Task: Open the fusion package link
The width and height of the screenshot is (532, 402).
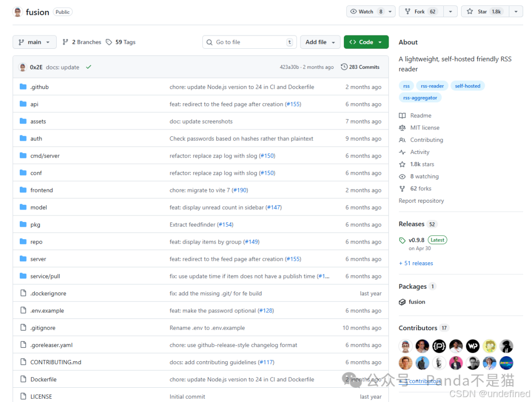Action: pos(417,302)
